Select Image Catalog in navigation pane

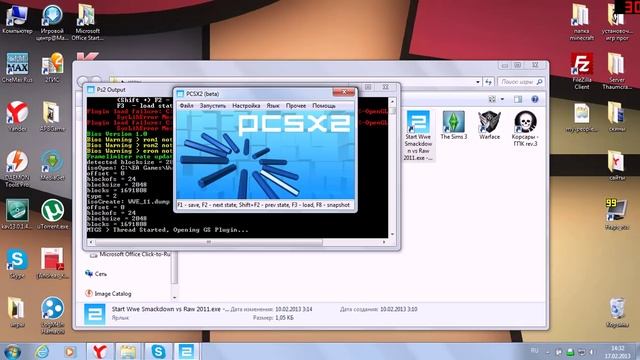click(x=108, y=293)
